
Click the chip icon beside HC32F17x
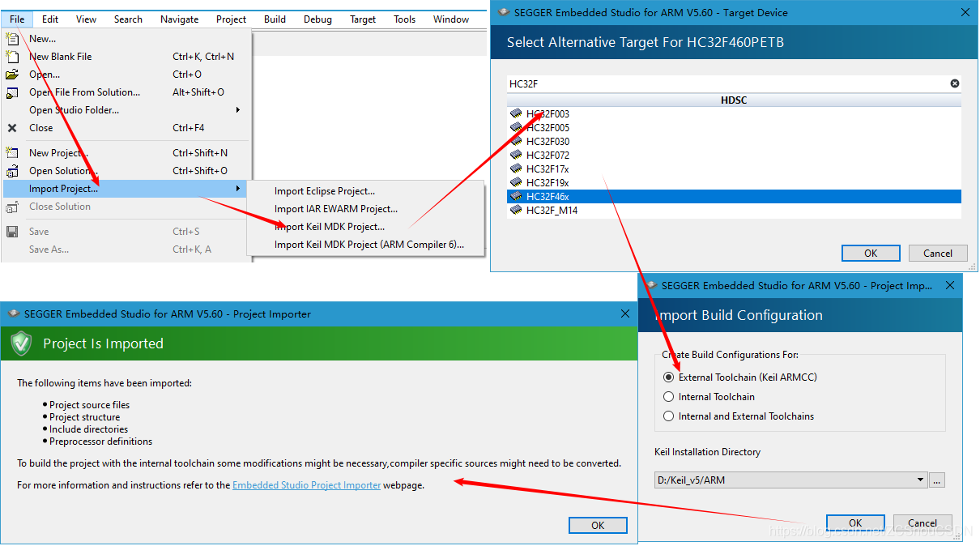516,169
